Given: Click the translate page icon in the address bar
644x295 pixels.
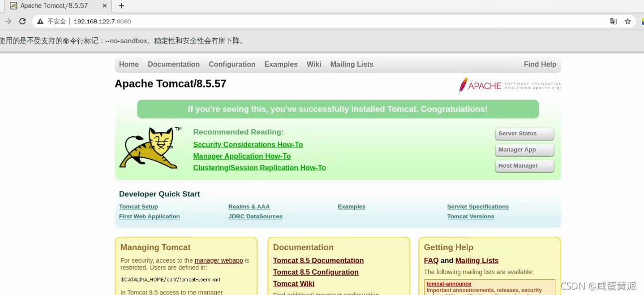Looking at the screenshot, I should pyautogui.click(x=613, y=21).
